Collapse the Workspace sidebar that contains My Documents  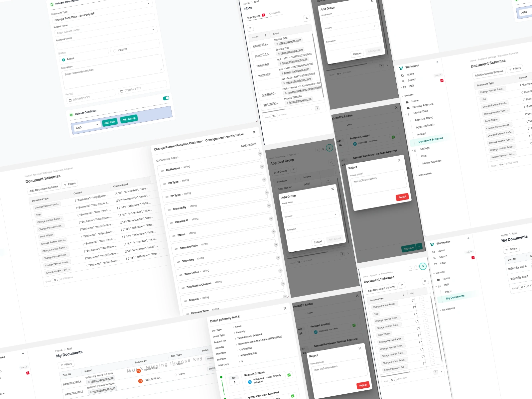coord(468,238)
